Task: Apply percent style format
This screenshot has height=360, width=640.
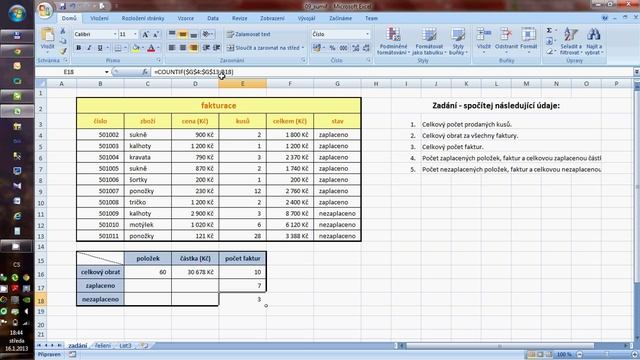Action: (332, 48)
